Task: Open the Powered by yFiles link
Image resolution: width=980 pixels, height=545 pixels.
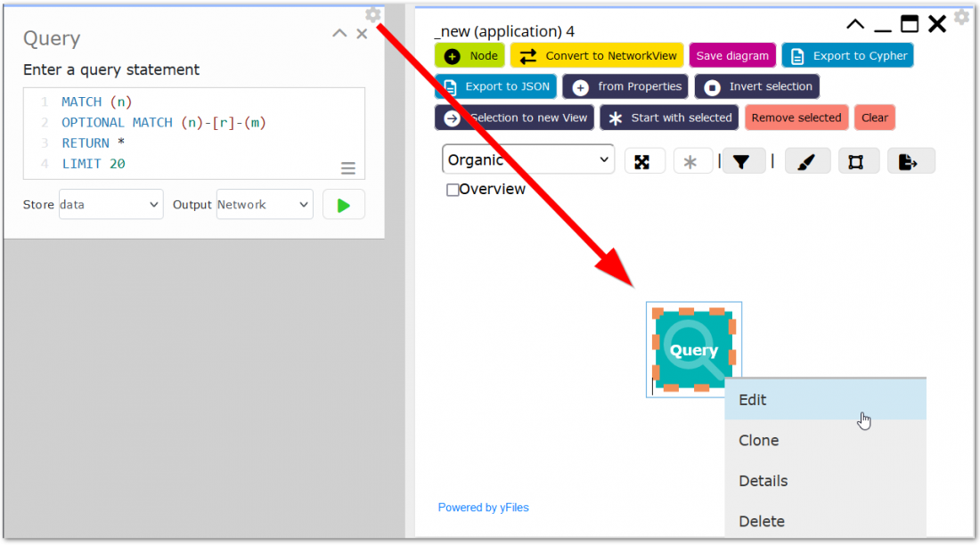Action: tap(483, 507)
